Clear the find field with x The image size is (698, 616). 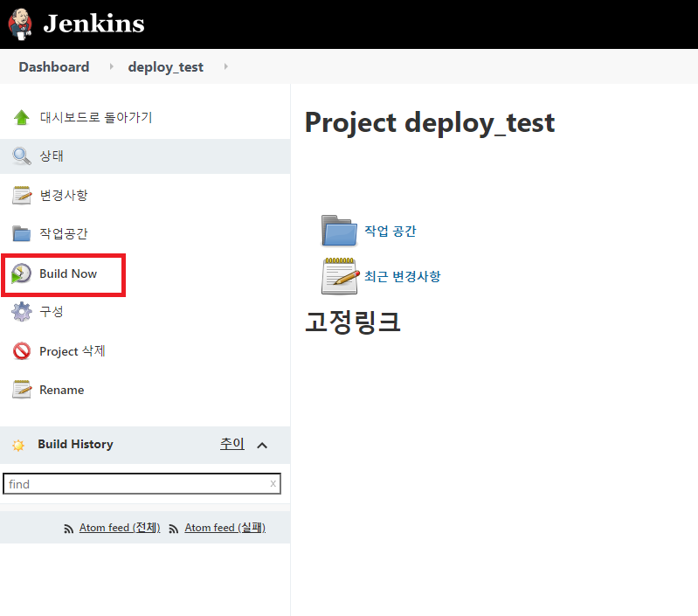coord(273,484)
